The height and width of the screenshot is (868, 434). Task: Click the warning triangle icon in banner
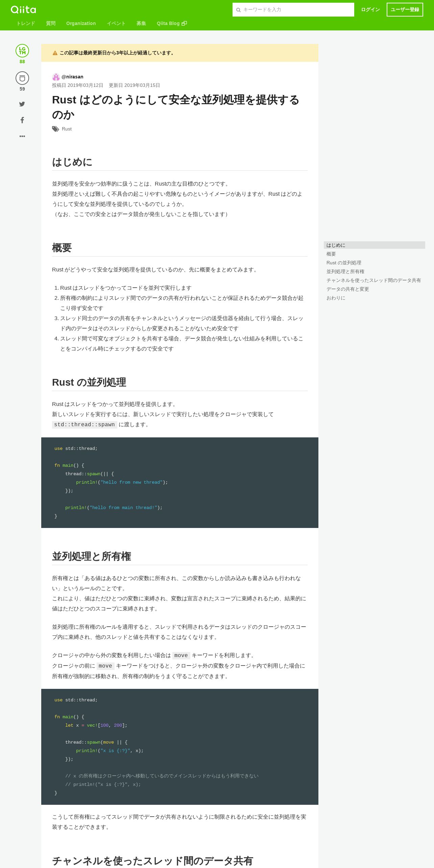pyautogui.click(x=55, y=53)
